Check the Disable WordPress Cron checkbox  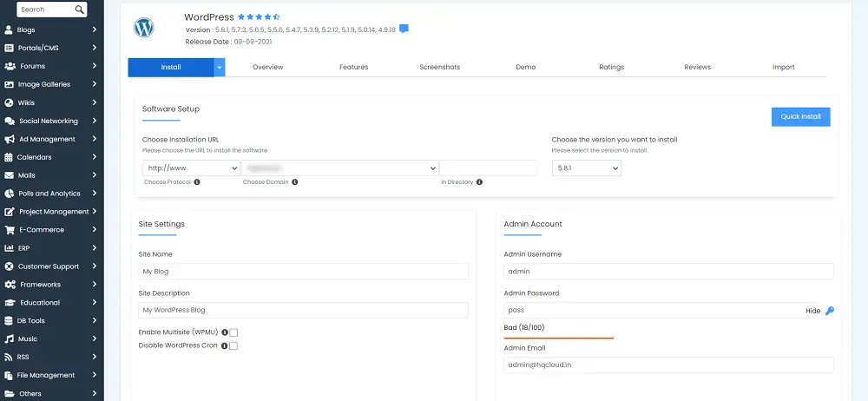(x=233, y=345)
